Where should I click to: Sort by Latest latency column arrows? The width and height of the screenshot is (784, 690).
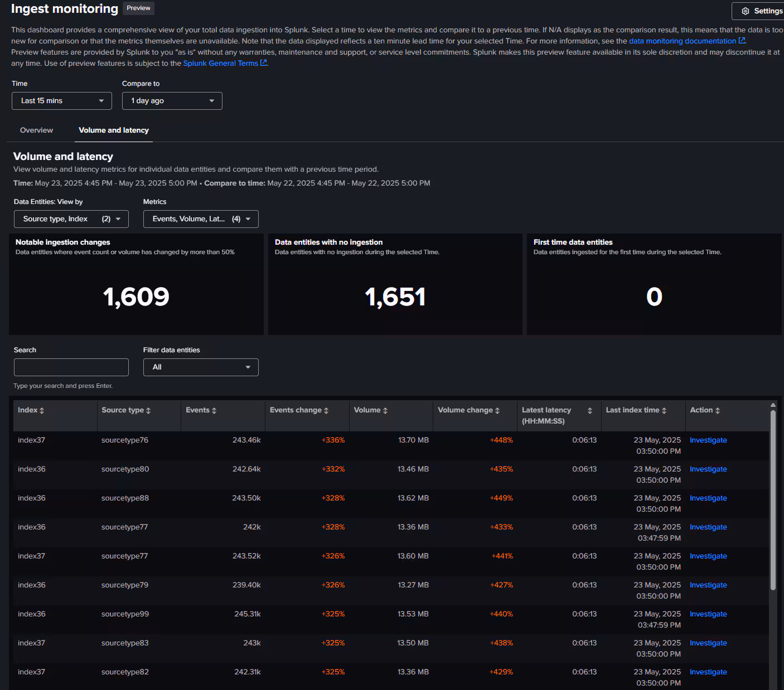(590, 411)
